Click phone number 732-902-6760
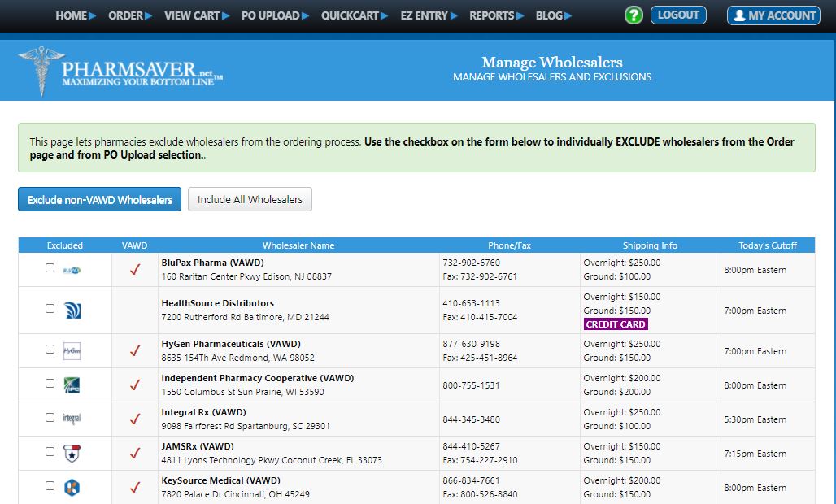Image resolution: width=836 pixels, height=504 pixels. (x=472, y=263)
